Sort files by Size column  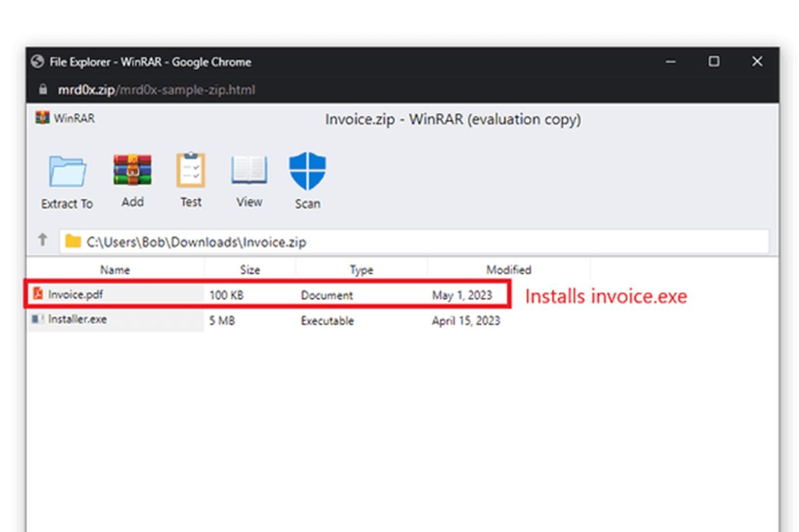coord(250,270)
